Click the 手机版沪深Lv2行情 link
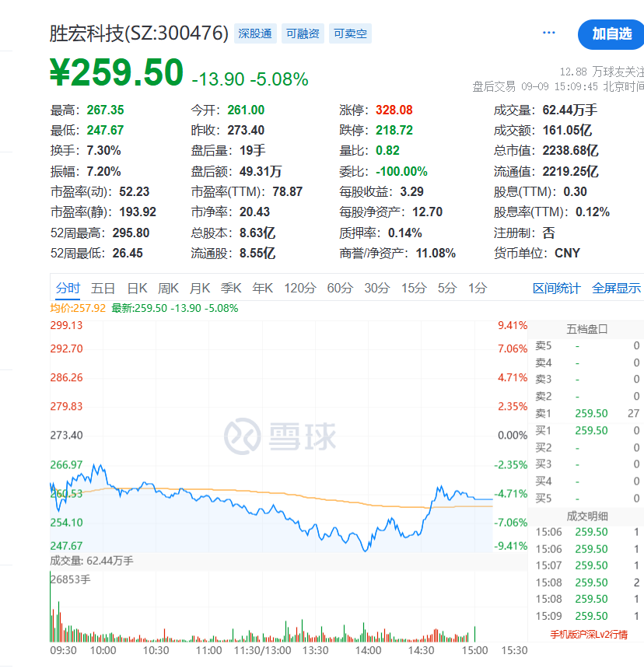 tap(589, 635)
